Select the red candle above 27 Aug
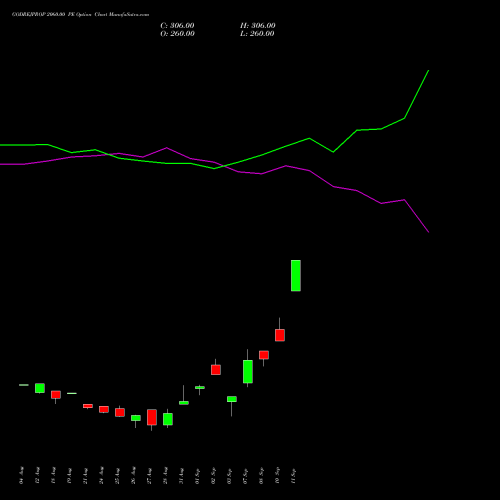Image resolution: width=500 pixels, height=500 pixels. (152, 417)
